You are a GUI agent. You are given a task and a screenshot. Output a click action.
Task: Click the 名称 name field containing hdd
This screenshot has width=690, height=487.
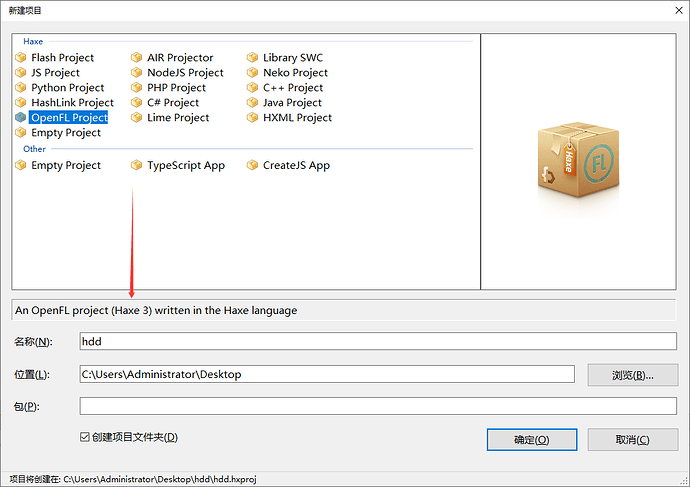click(378, 341)
